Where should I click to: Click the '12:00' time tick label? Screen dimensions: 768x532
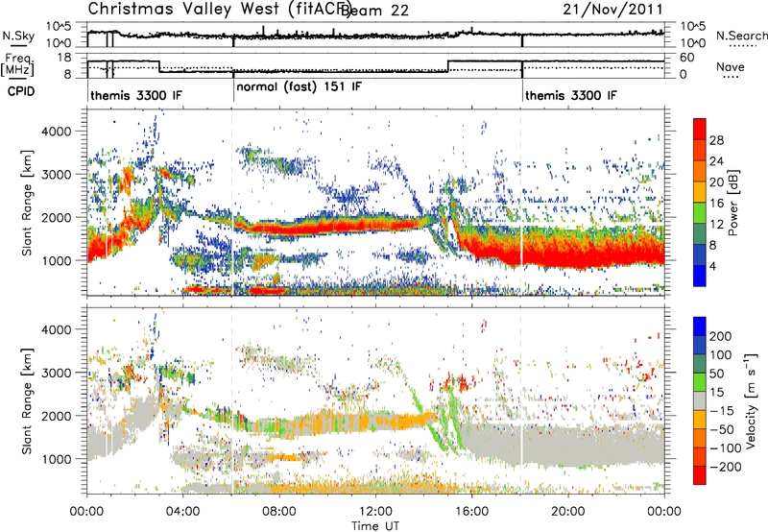(375, 512)
